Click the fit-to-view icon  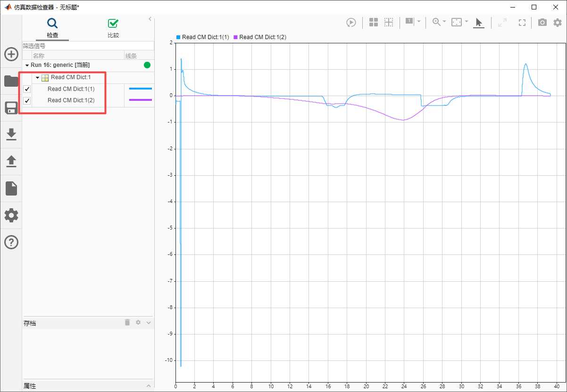[x=456, y=22]
